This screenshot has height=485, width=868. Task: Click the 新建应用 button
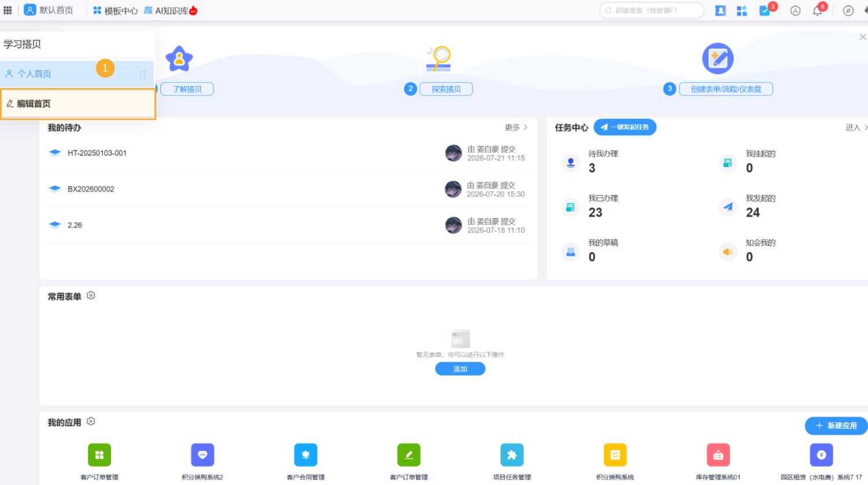click(836, 425)
